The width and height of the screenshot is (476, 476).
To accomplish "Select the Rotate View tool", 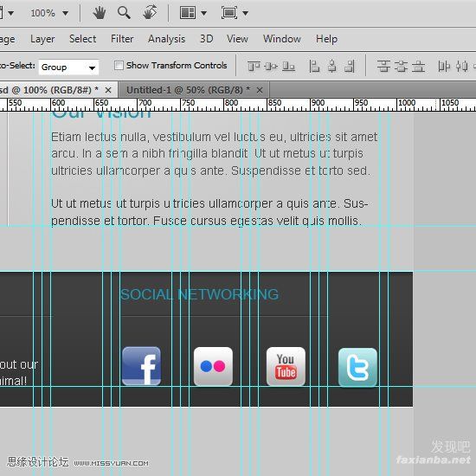I will pyautogui.click(x=150, y=12).
